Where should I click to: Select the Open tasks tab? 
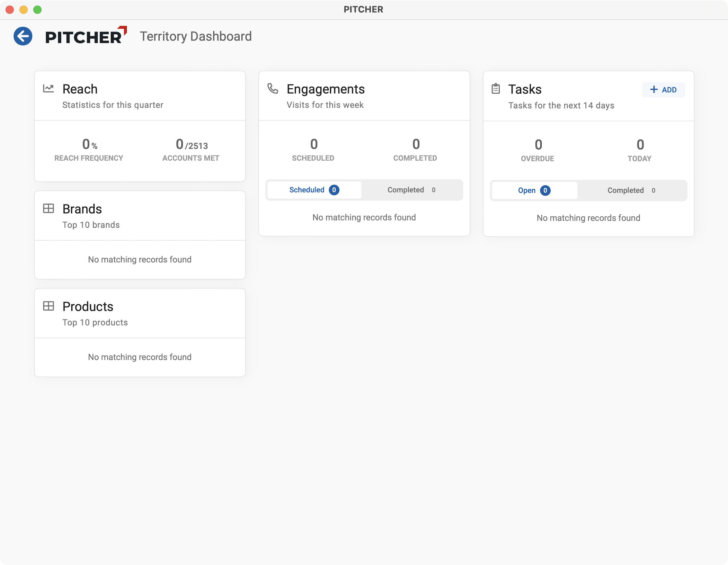tap(534, 190)
